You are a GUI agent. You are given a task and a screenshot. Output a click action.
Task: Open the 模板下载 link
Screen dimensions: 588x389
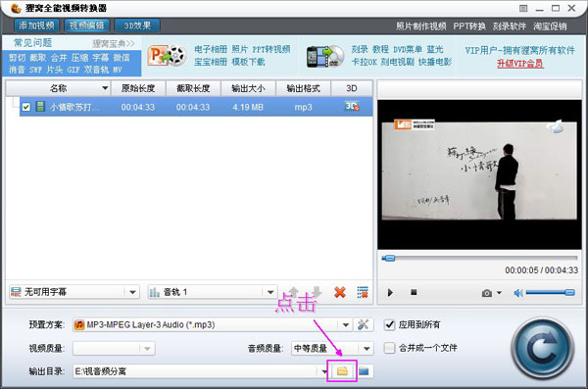(248, 62)
